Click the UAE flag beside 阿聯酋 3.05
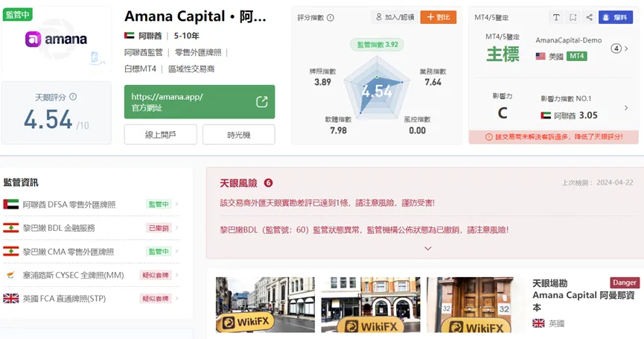Image resolution: width=644 pixels, height=339 pixels. tap(546, 115)
